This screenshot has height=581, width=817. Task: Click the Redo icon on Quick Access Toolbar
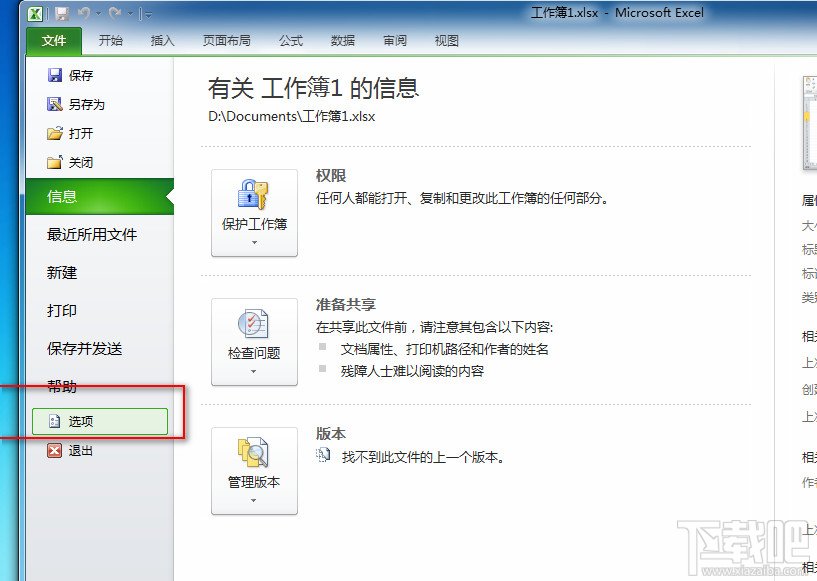[x=115, y=13]
